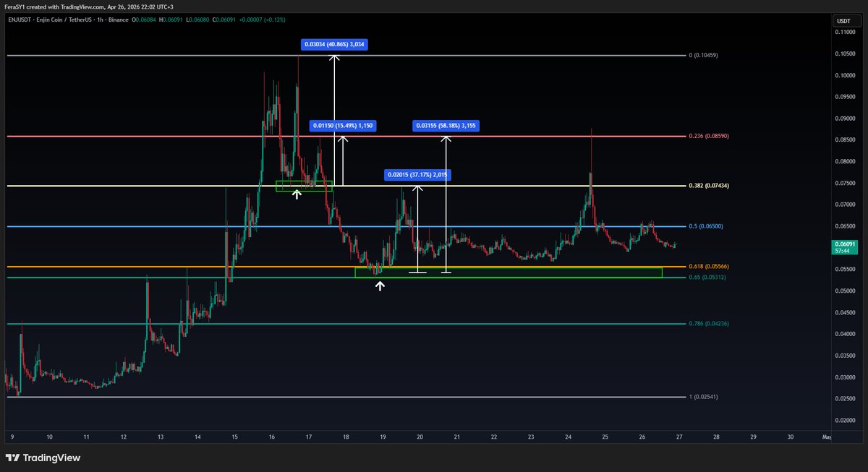Click date 26 on the time axis
868x472 pixels.
[x=642, y=437]
